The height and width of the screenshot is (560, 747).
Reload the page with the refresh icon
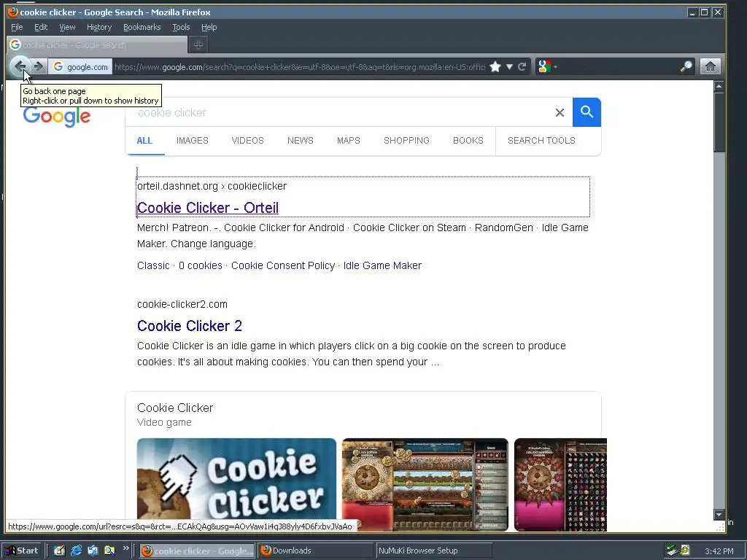coord(522,66)
